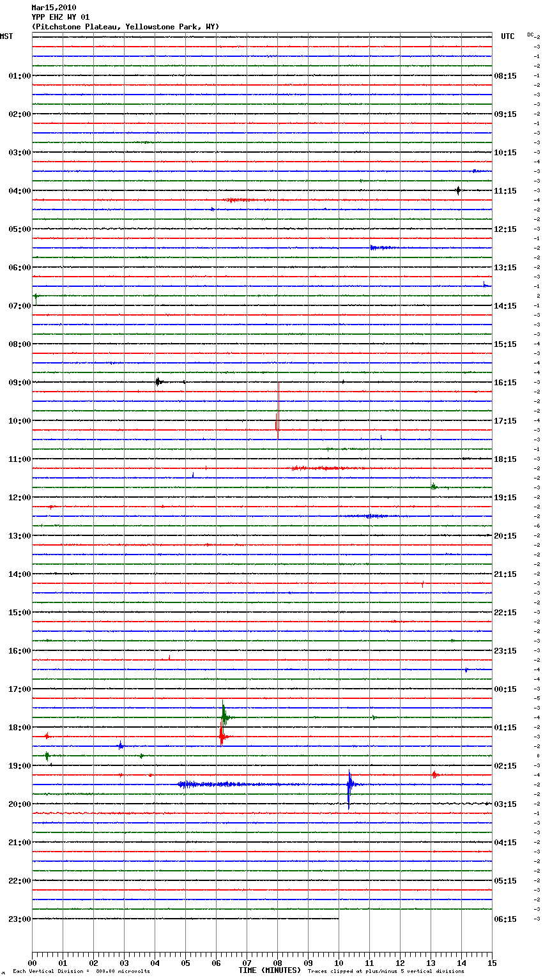Image resolution: width=543 pixels, height=980 pixels.
Task: Click the 03:15 UTC label
Action: point(505,804)
